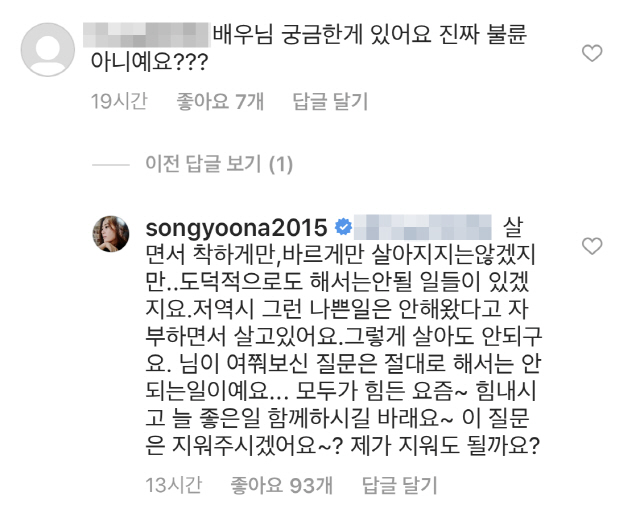
Task: View who liked via 좋아요 7개
Action: coord(220,101)
